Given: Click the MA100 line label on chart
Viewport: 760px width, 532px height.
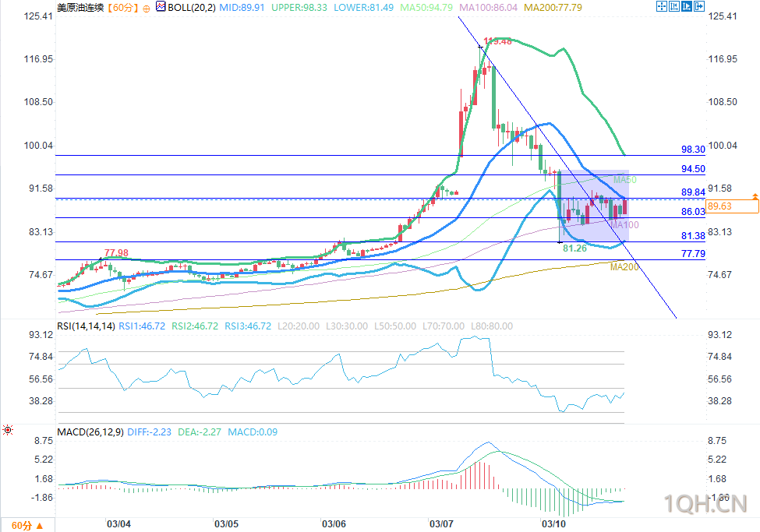Looking at the screenshot, I should 624,224.
